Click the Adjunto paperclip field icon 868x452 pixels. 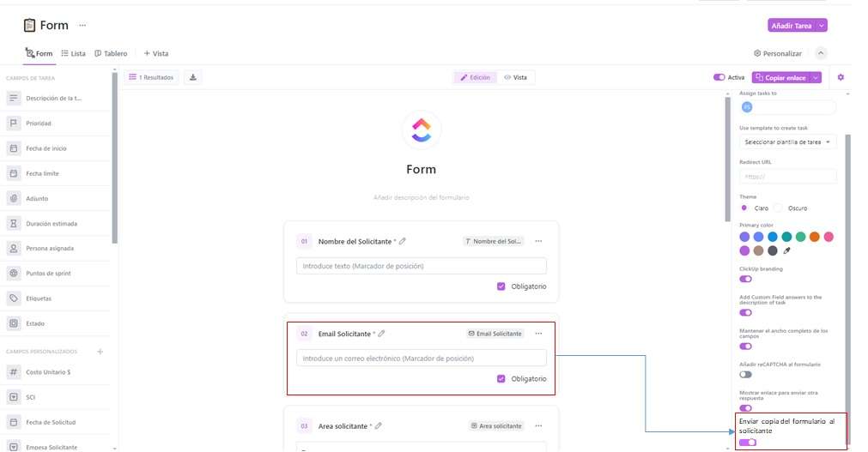click(14, 198)
